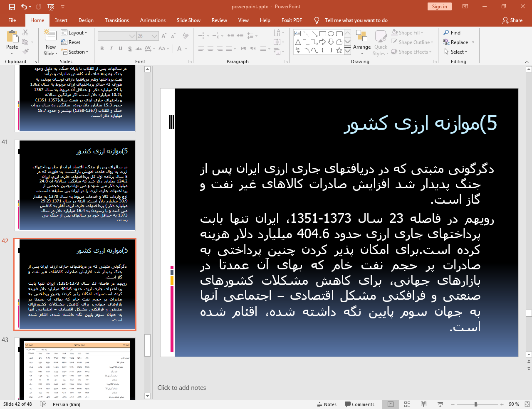Switch to Reading View icon
Viewport: 532px width, 409px height.
point(423,404)
